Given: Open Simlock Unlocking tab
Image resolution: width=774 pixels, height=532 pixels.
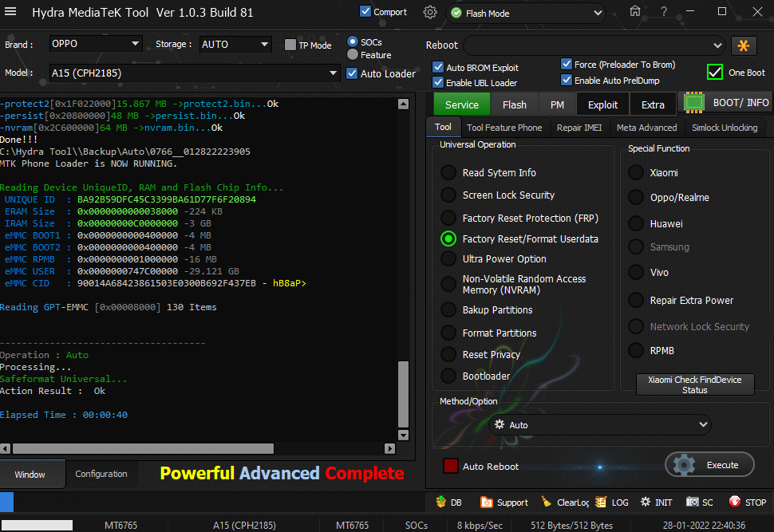Looking at the screenshot, I should click(x=725, y=128).
